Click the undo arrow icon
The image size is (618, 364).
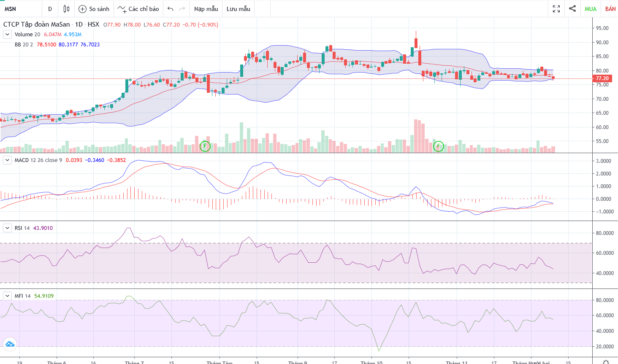tap(170, 9)
